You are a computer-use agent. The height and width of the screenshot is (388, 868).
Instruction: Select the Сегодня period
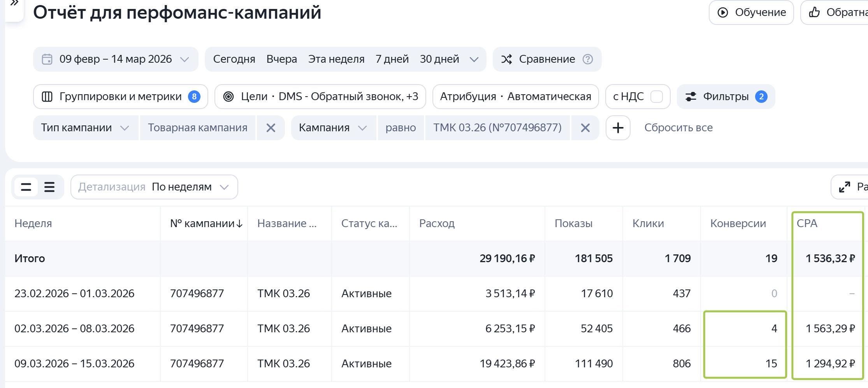coord(234,59)
